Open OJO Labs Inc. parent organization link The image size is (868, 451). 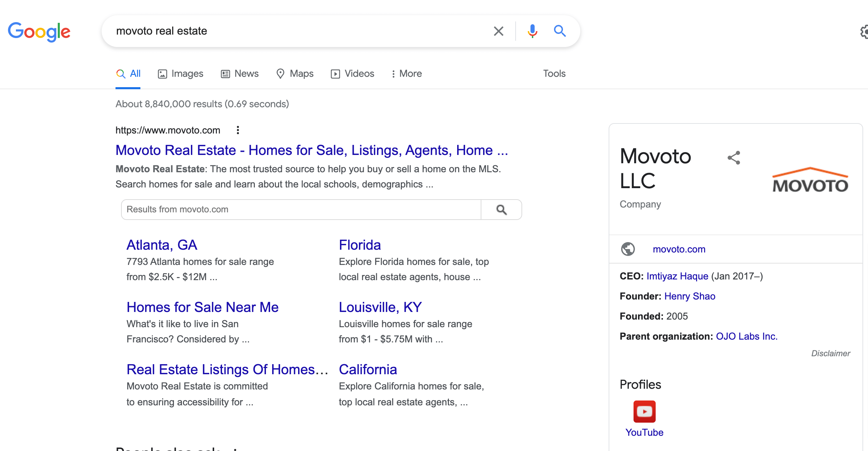[x=746, y=336]
